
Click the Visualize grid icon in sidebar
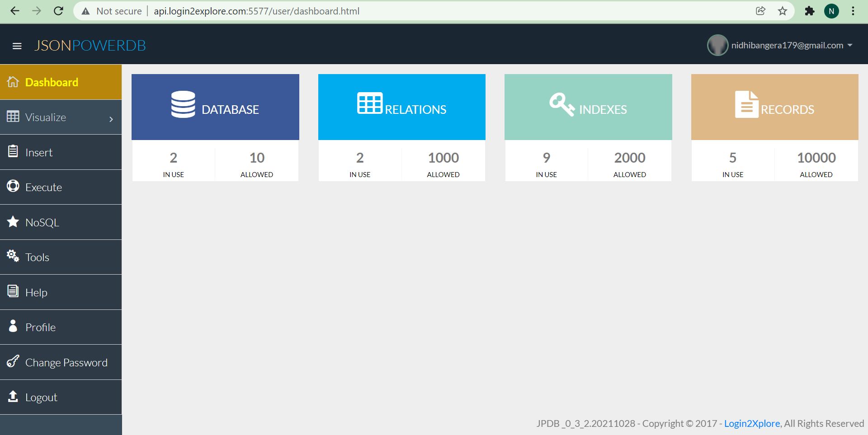(x=13, y=117)
